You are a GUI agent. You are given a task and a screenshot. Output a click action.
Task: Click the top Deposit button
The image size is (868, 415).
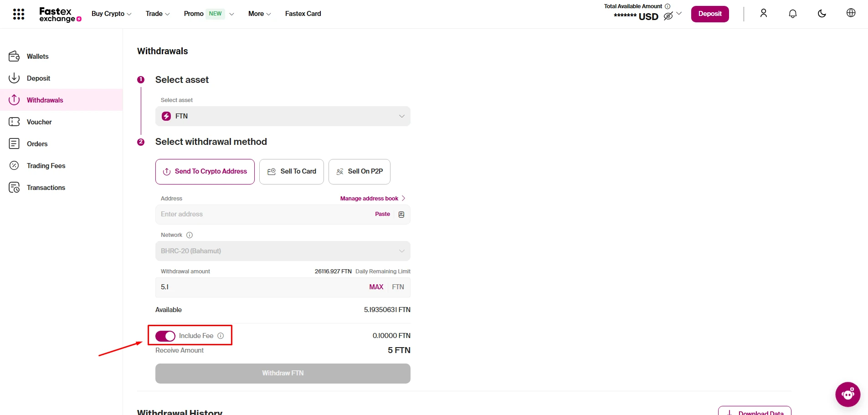(710, 14)
